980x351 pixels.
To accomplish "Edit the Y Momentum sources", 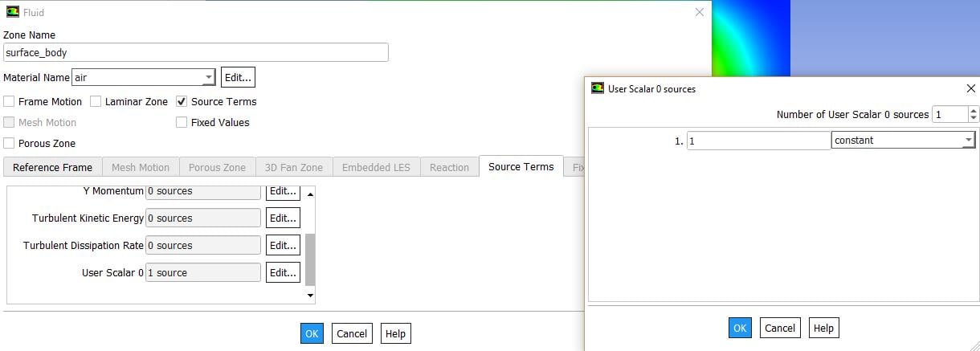I will point(283,191).
